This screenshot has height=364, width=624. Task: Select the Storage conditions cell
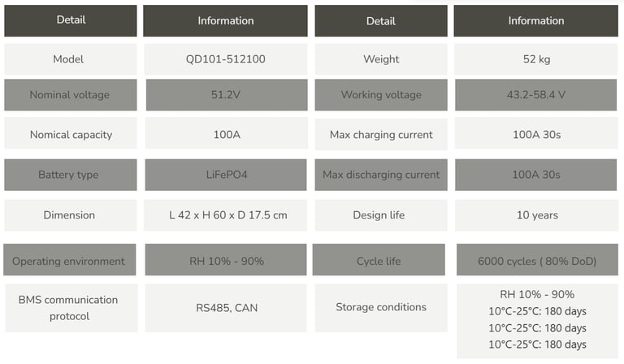(381, 308)
